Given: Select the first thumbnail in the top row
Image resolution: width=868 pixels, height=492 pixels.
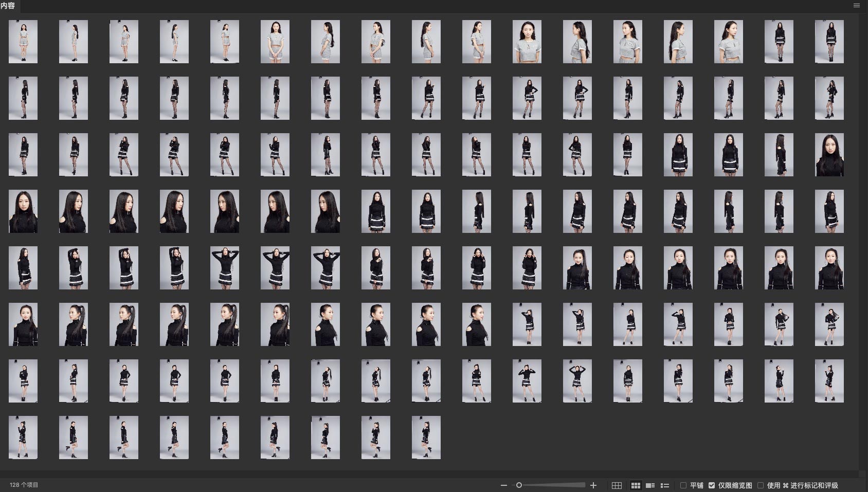Looking at the screenshot, I should (x=23, y=42).
